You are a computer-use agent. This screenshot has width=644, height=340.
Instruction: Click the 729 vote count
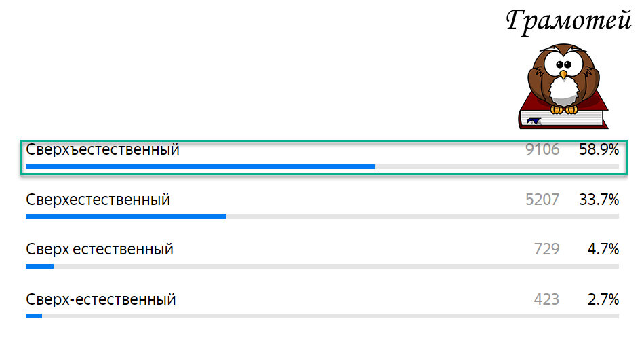(x=546, y=250)
